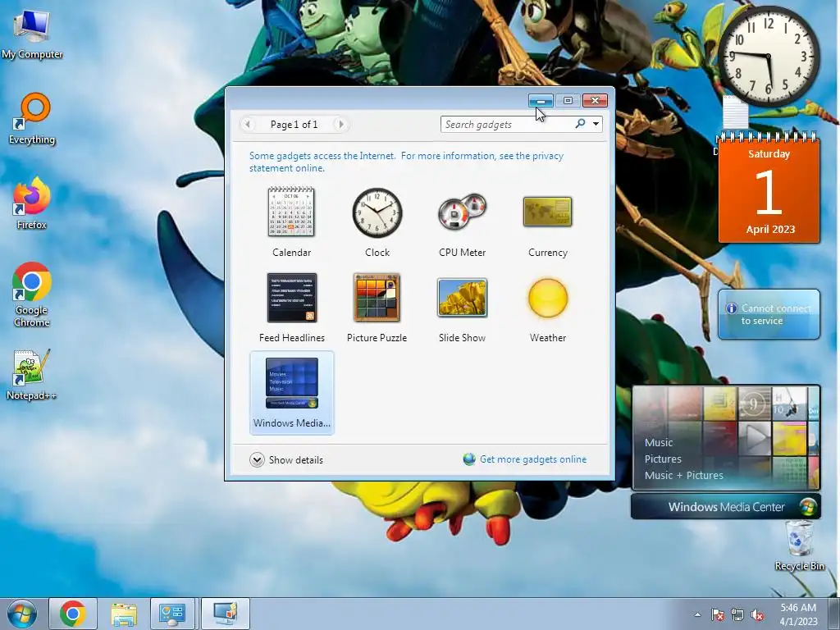This screenshot has width=840, height=630.
Task: Close the gadget gallery window
Action: [596, 101]
